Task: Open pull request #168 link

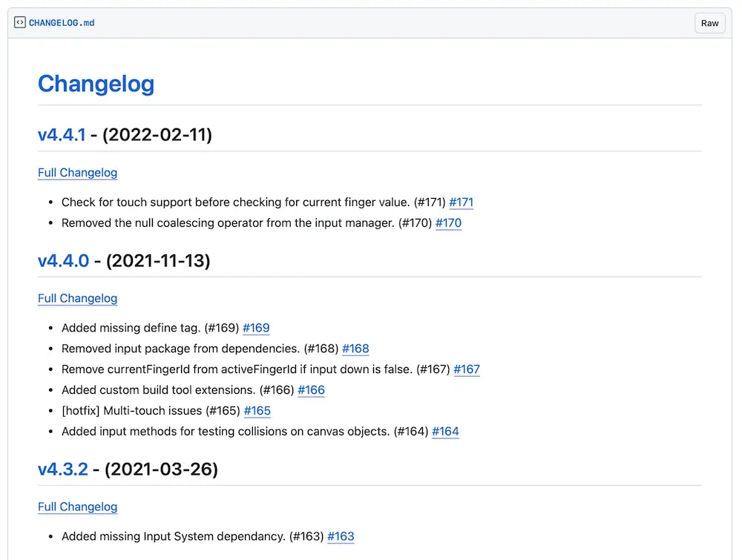Action: (x=355, y=349)
